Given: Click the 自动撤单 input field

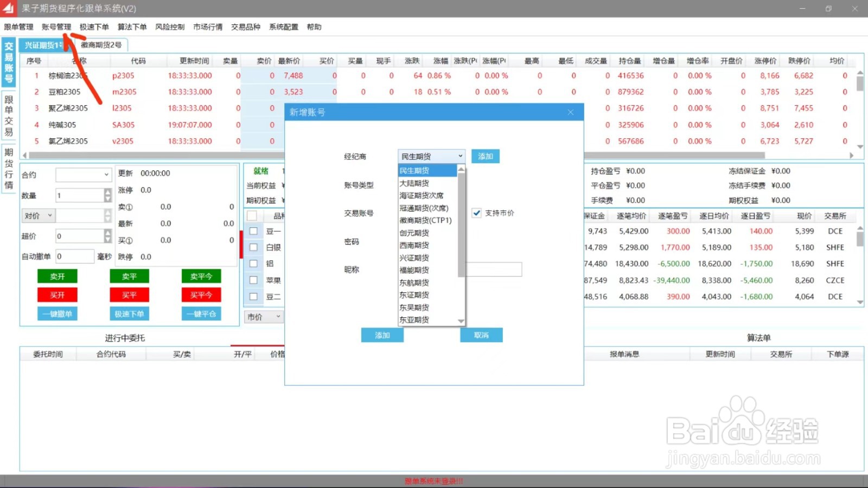Looking at the screenshot, I should coord(75,256).
